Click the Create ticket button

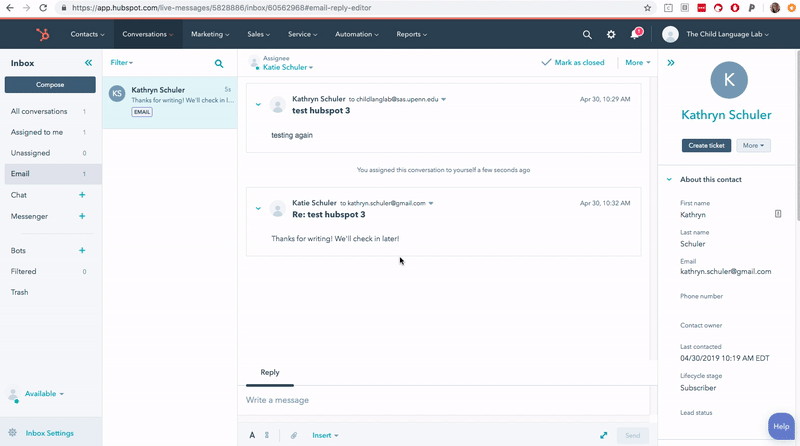tap(706, 145)
